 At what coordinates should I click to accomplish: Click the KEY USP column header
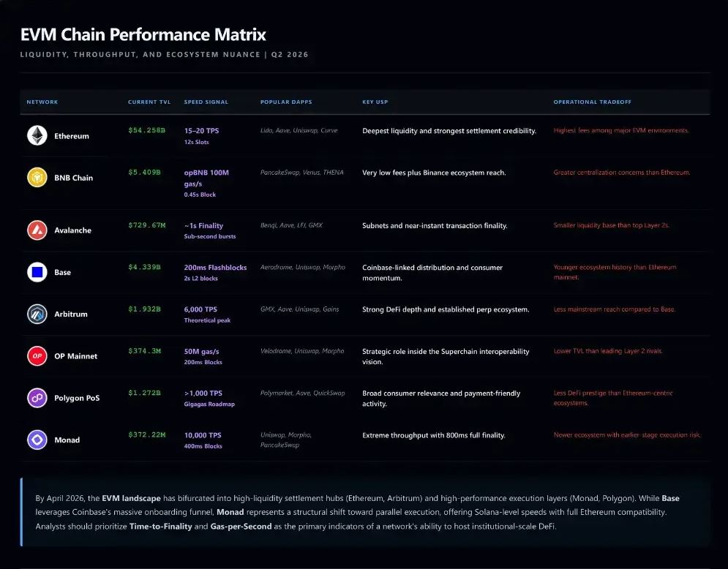coord(375,102)
